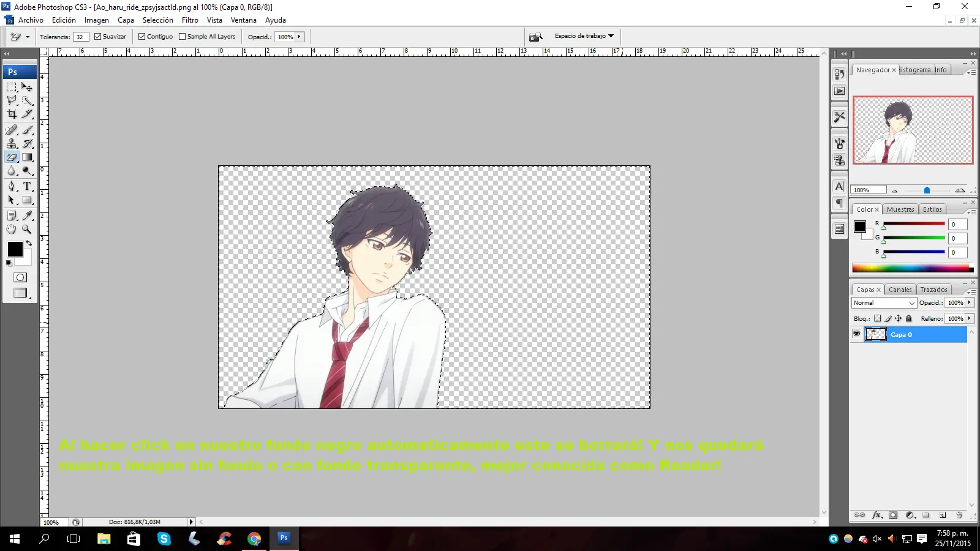The width and height of the screenshot is (980, 551).
Task: Select the Slice tool
Action: coord(27,114)
